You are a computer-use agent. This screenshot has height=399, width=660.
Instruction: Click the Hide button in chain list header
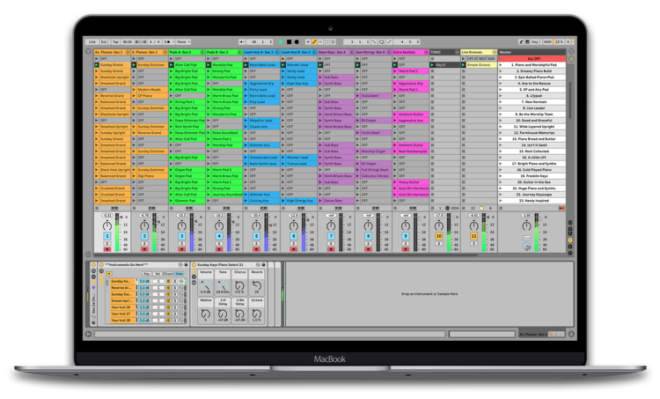180,274
